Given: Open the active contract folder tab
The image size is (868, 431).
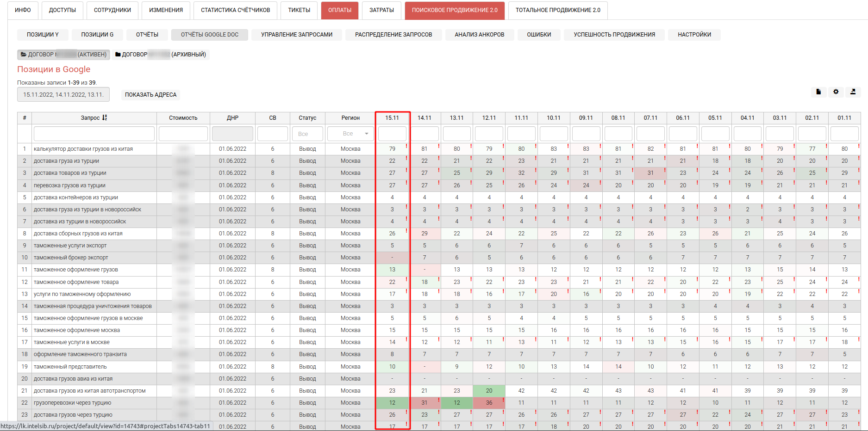Looking at the screenshot, I should 63,55.
